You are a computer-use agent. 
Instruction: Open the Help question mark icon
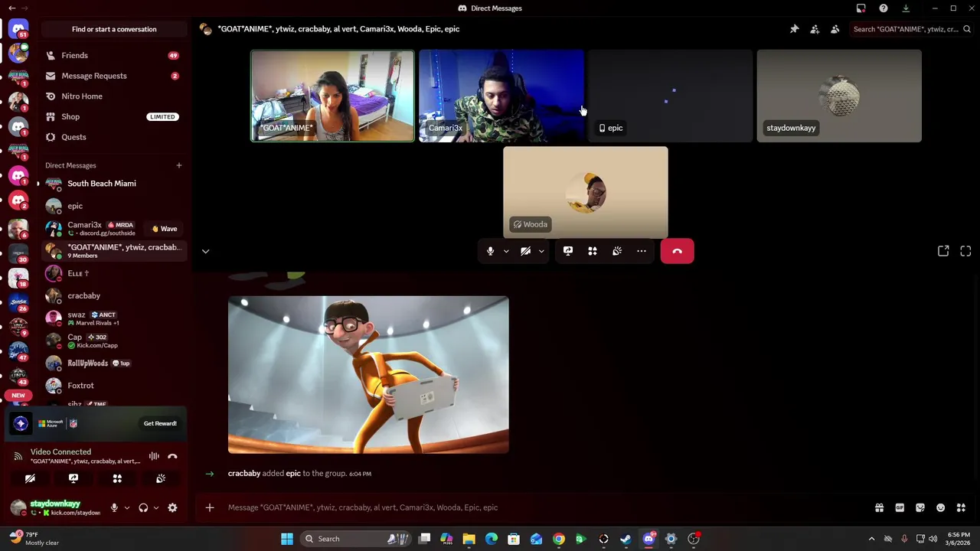click(x=884, y=8)
